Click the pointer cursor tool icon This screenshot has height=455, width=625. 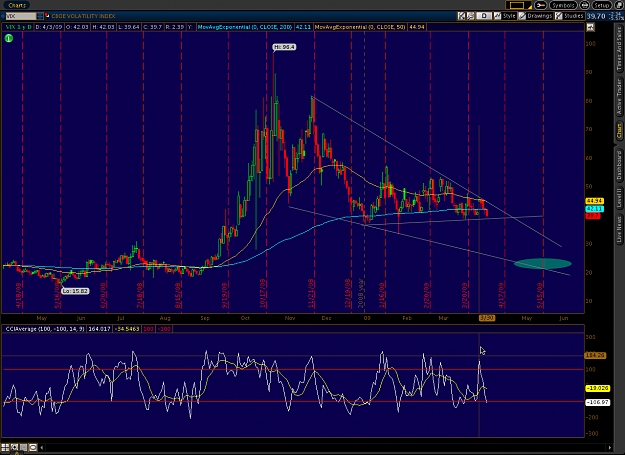point(462,16)
